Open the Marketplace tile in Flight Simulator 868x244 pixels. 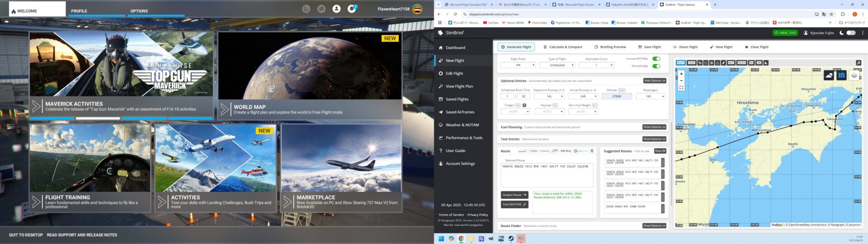coord(341,168)
